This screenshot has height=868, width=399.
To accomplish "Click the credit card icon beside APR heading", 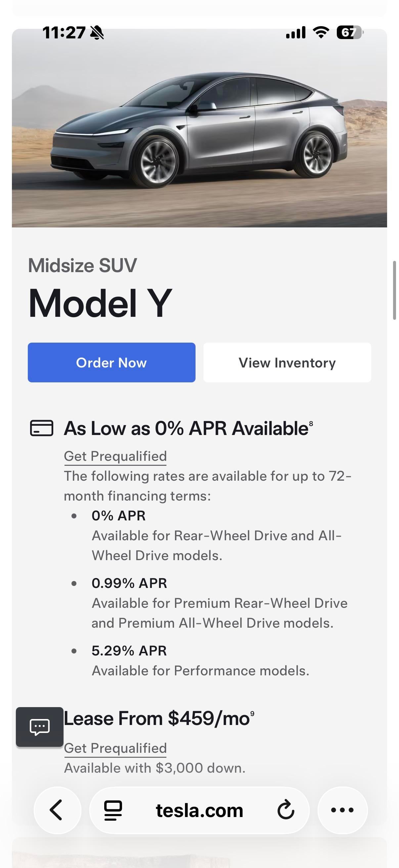I will pos(42,428).
